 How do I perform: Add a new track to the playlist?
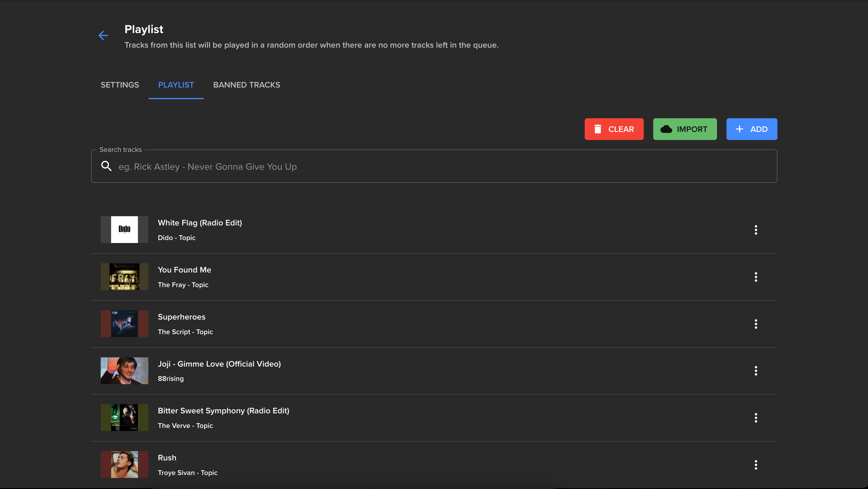click(x=752, y=129)
